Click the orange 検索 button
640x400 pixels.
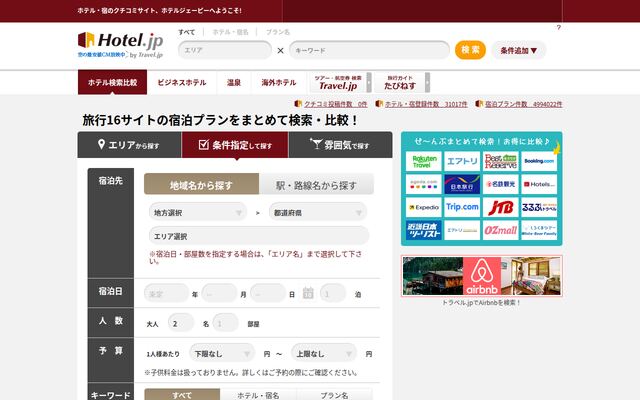coord(470,50)
